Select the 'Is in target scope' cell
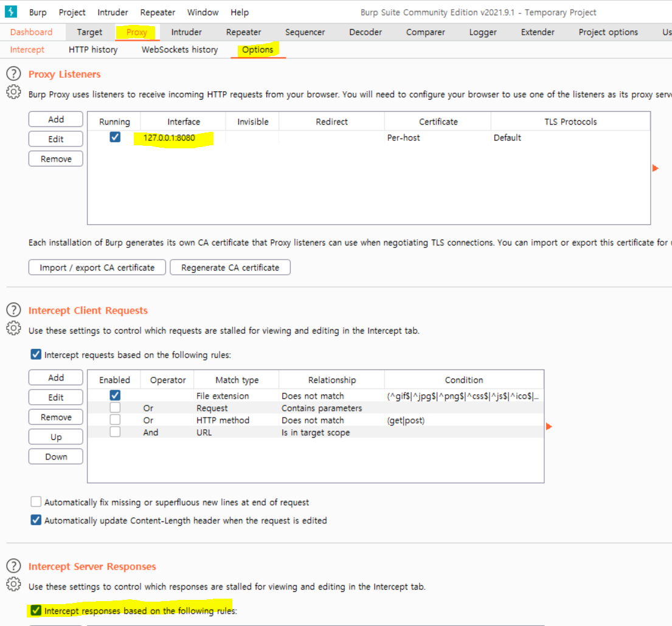The height and width of the screenshot is (626, 672). tap(331, 432)
